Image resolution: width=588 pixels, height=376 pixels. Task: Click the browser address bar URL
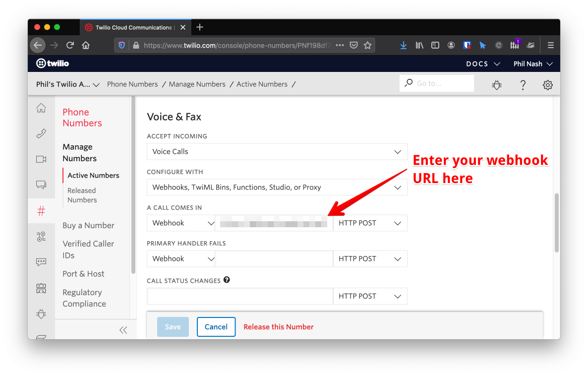(x=237, y=46)
